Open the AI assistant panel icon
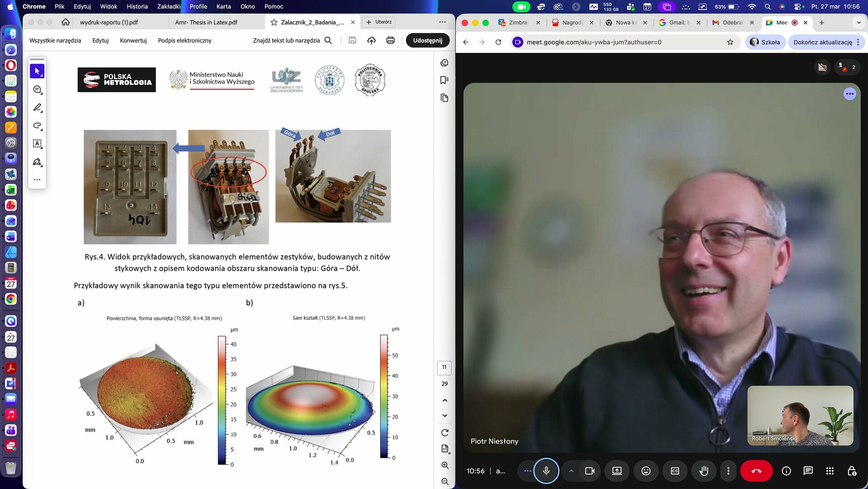 tap(444, 63)
